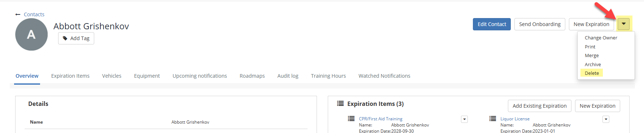The width and height of the screenshot is (644, 133).
Task: Choose Delete in the actions menu
Action: point(592,73)
